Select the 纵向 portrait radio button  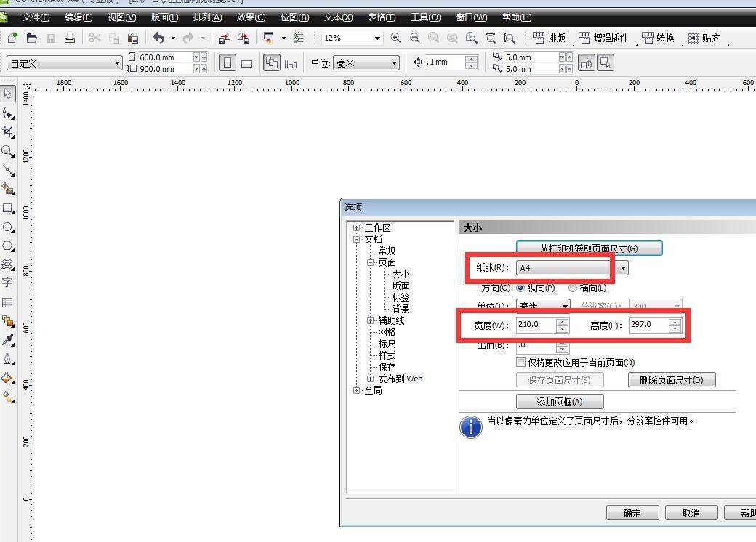tap(520, 288)
